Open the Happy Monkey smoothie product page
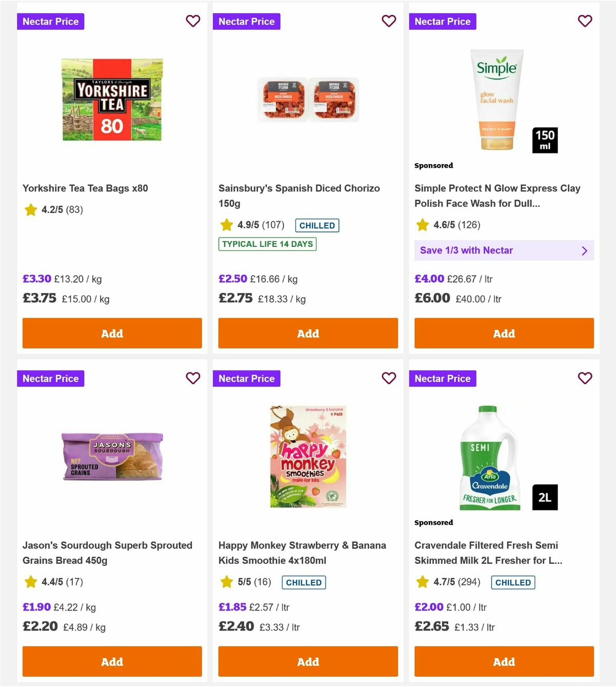616x687 pixels. (x=302, y=553)
